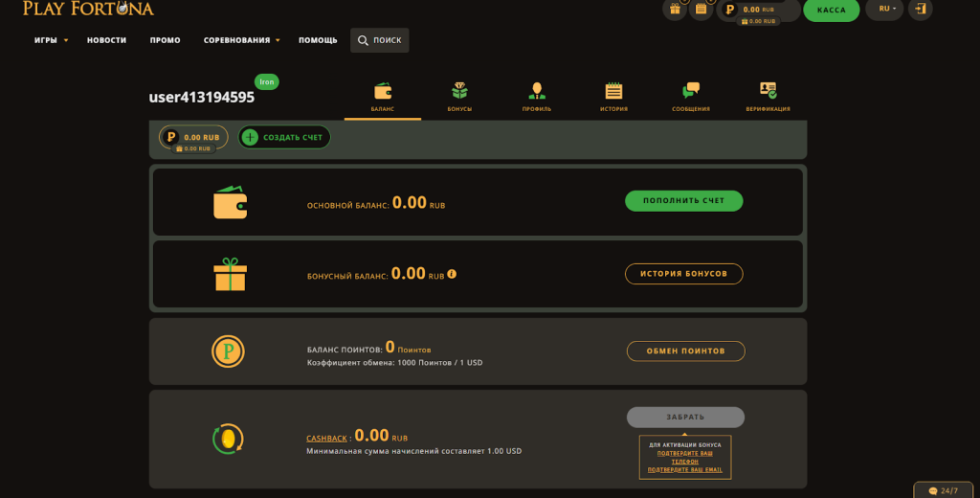The width and height of the screenshot is (980, 498).
Task: Click the ruble balance icon in header
Action: (729, 10)
